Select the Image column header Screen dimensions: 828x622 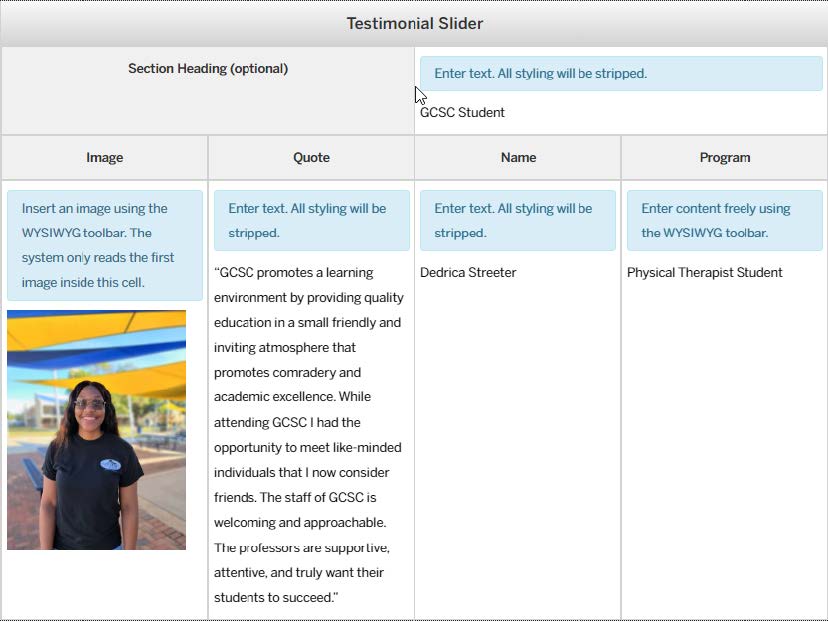pos(105,157)
